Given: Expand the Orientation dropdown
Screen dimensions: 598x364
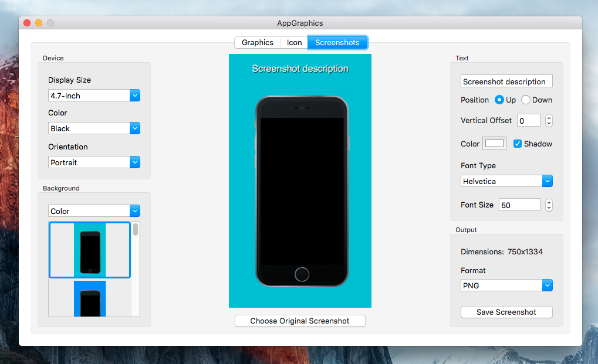Looking at the screenshot, I should point(94,162).
